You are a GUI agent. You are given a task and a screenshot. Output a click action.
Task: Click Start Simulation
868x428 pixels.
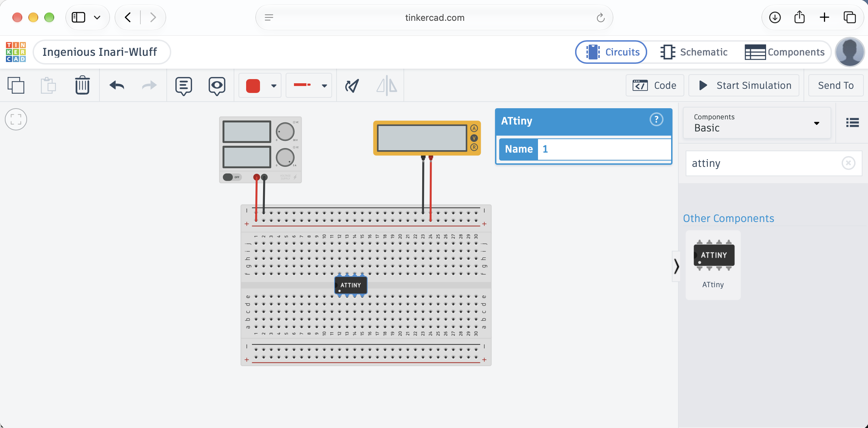744,85
